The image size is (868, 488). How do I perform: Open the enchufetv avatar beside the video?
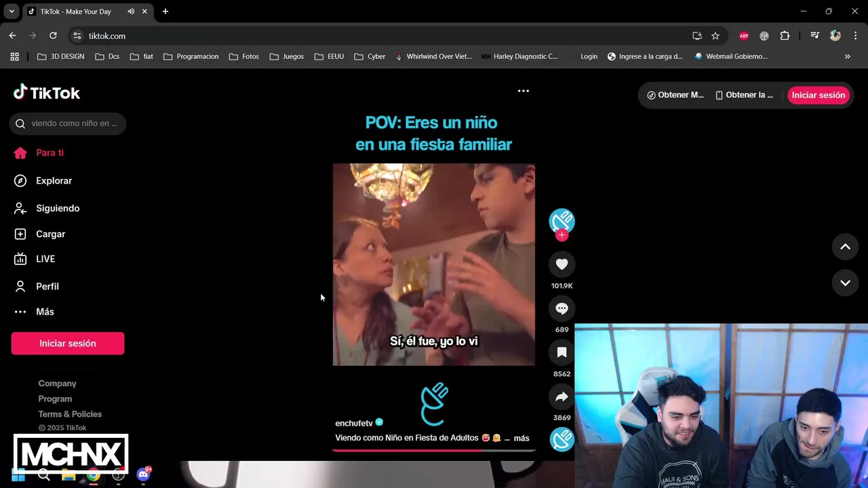point(561,221)
